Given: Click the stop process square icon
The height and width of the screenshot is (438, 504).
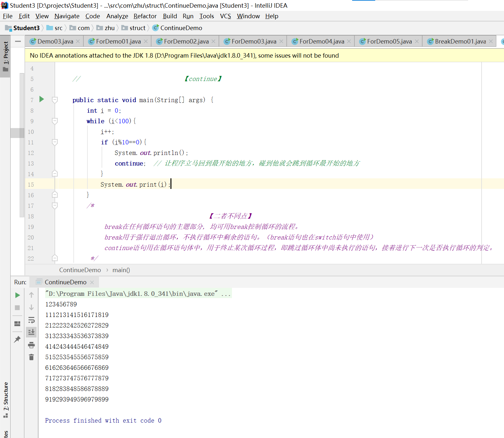Looking at the screenshot, I should pos(18,308).
